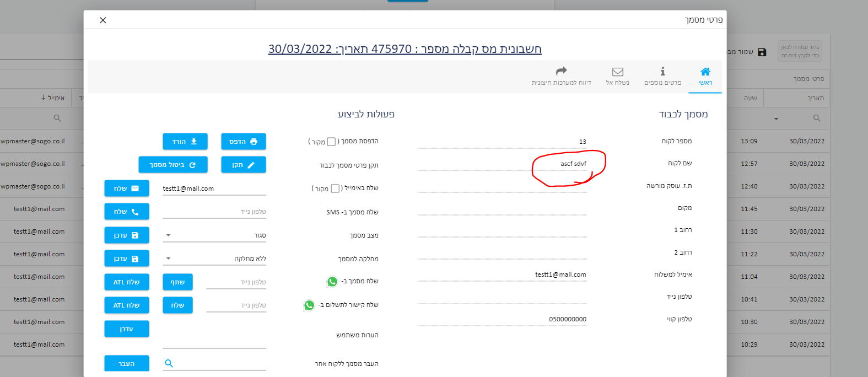Click the שלח button with phone icon
The width and height of the screenshot is (868, 377).
click(x=127, y=212)
